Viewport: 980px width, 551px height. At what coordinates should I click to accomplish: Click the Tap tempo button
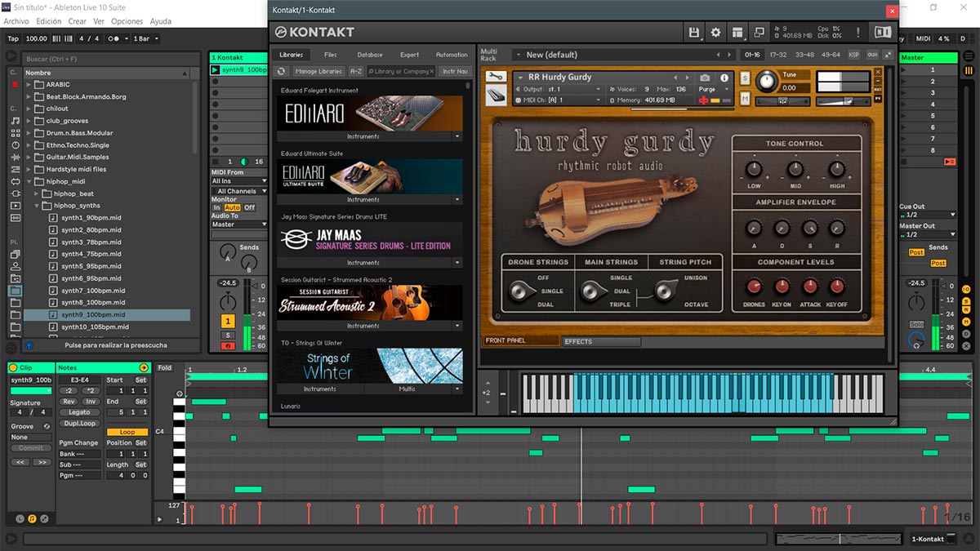pyautogui.click(x=13, y=38)
